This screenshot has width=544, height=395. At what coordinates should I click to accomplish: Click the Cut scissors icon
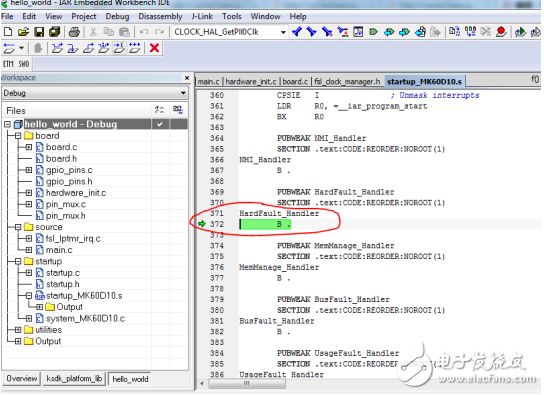coord(93,32)
